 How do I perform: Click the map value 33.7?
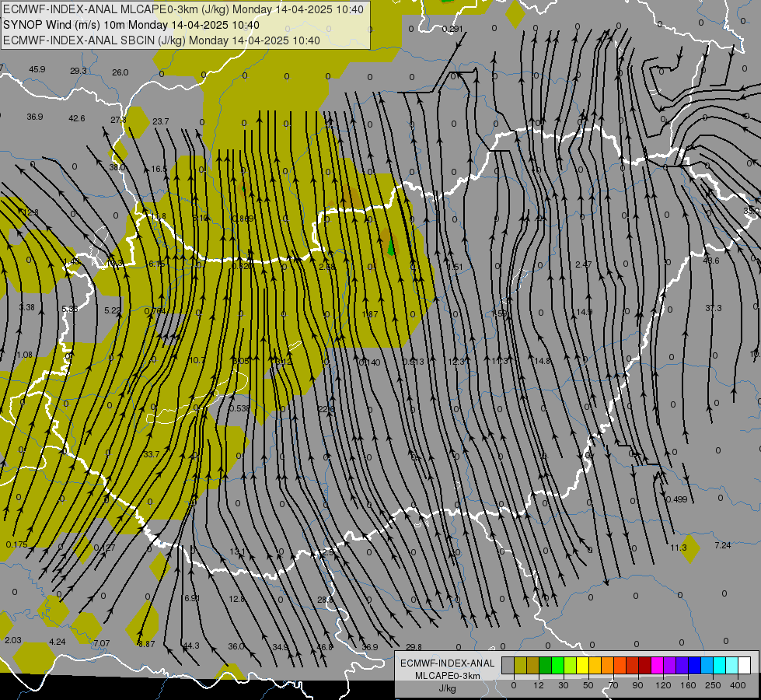coord(152,455)
